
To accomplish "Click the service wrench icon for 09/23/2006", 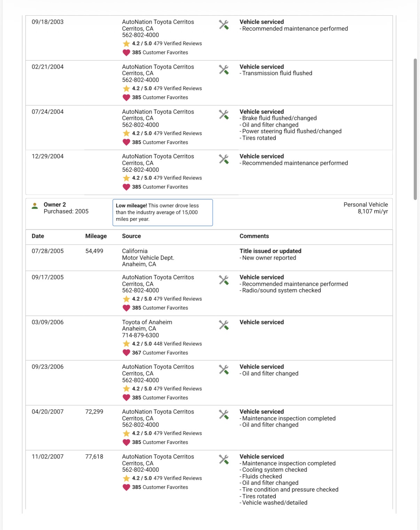I will pyautogui.click(x=224, y=370).
